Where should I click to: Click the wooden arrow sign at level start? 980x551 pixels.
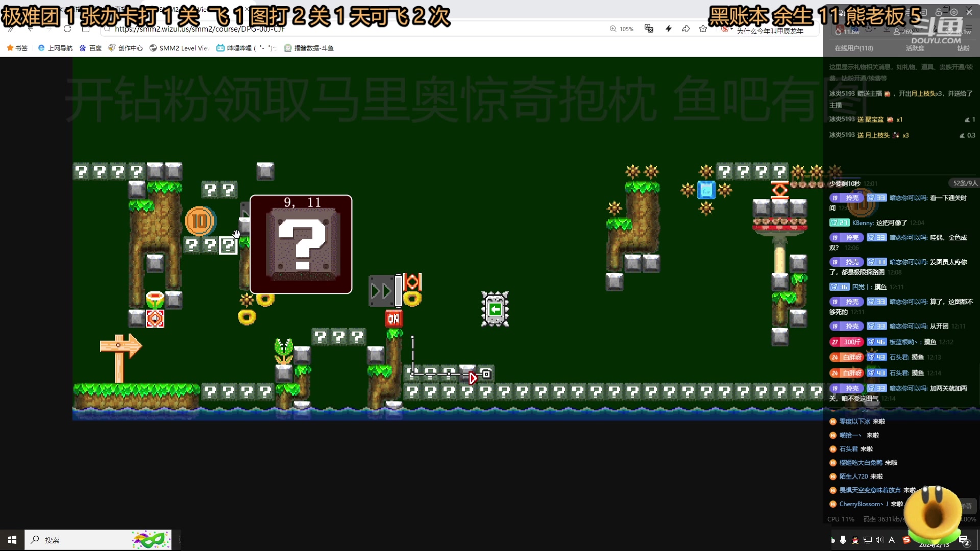[120, 358]
